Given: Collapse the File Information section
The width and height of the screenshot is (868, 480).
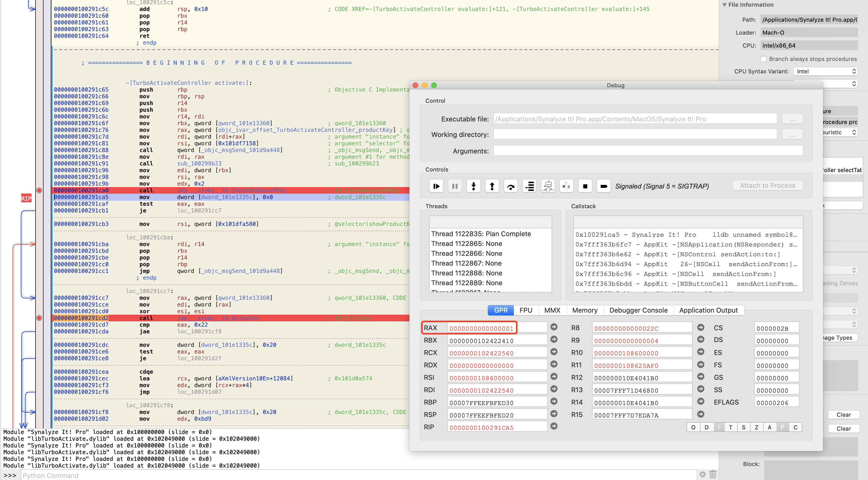Looking at the screenshot, I should 725,5.
